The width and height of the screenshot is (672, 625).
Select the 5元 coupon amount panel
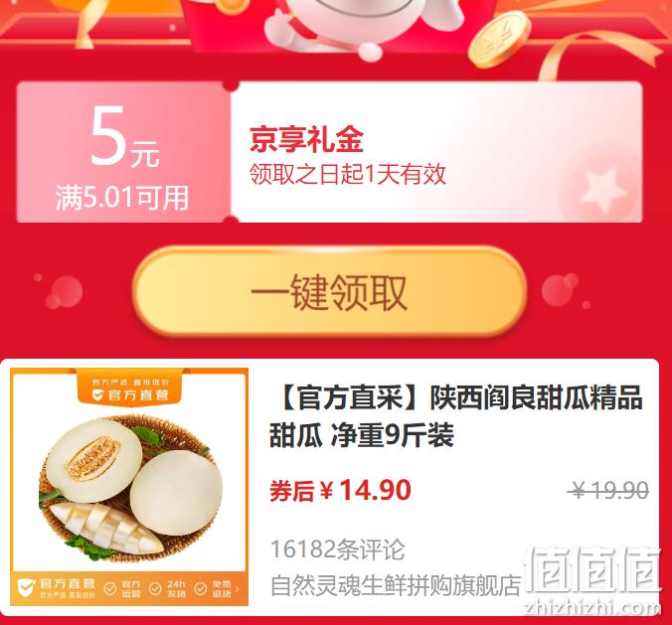[x=123, y=152]
